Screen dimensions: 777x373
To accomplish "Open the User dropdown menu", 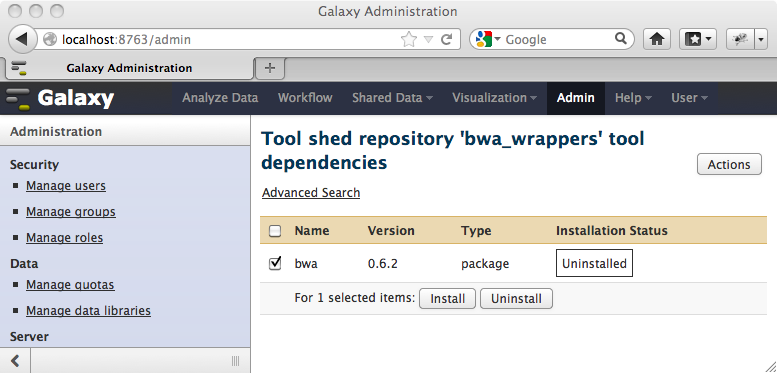I will point(689,98).
